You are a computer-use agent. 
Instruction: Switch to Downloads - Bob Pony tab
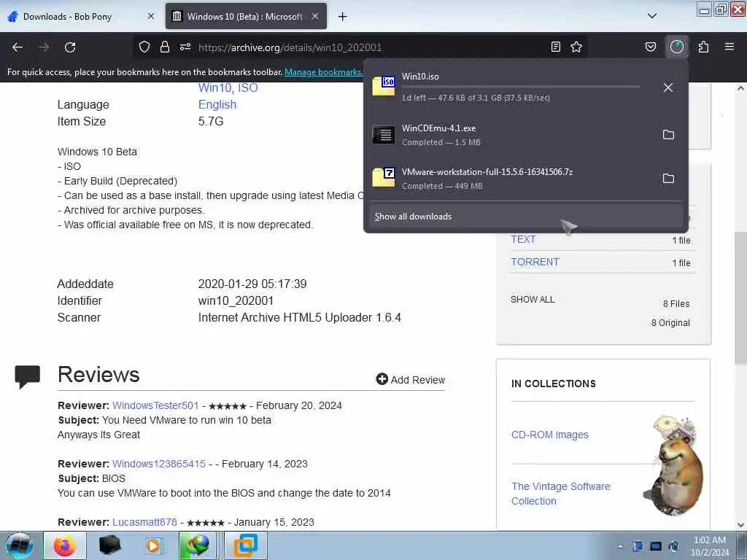tap(68, 17)
